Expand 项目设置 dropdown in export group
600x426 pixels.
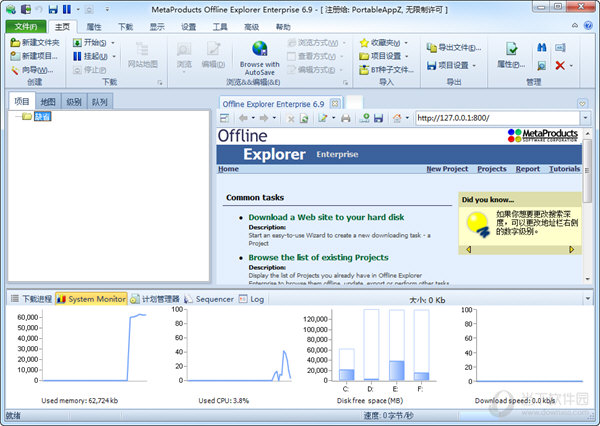pos(474,65)
